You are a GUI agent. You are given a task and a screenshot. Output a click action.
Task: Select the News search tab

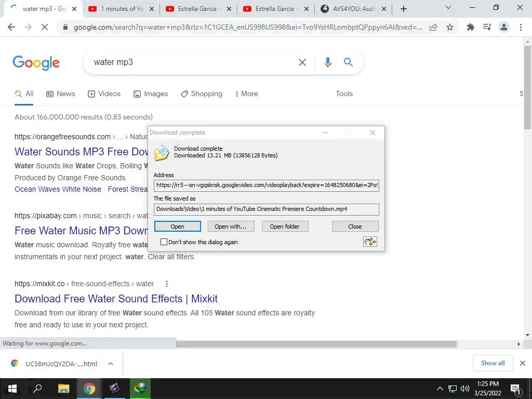(x=61, y=94)
